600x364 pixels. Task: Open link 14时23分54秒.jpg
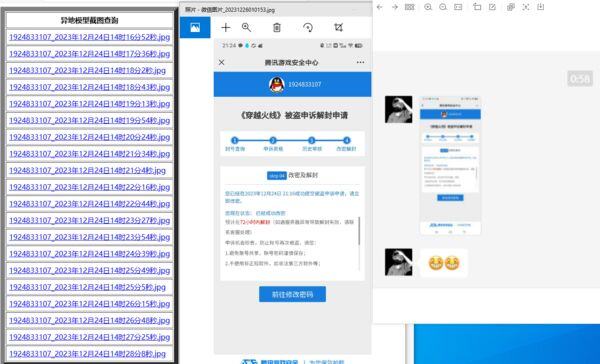click(90, 237)
